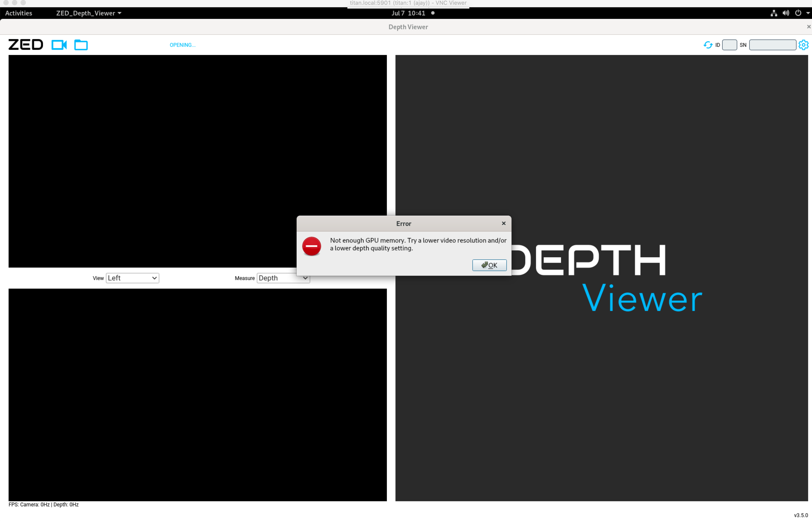
Task: Open a camera using the camera icon
Action: pyautogui.click(x=59, y=45)
